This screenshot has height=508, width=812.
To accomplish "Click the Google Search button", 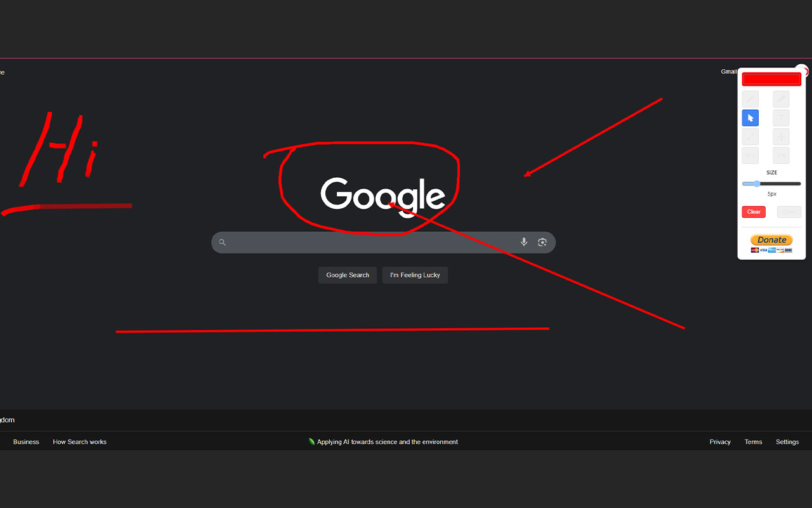I will click(x=348, y=275).
